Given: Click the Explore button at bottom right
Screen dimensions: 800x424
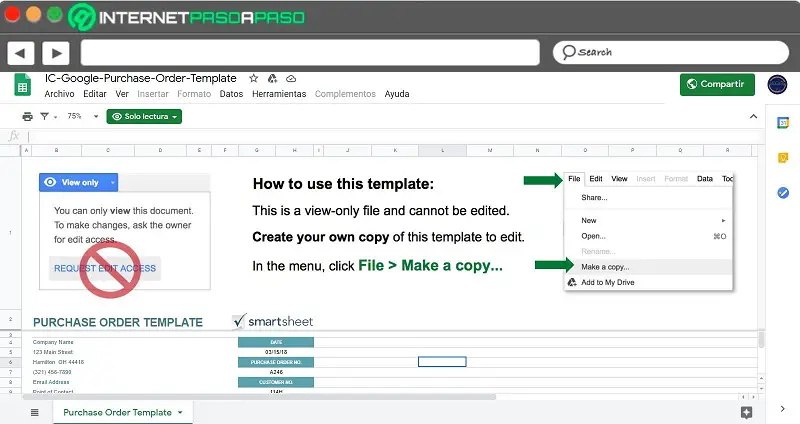Looking at the screenshot, I should [746, 412].
